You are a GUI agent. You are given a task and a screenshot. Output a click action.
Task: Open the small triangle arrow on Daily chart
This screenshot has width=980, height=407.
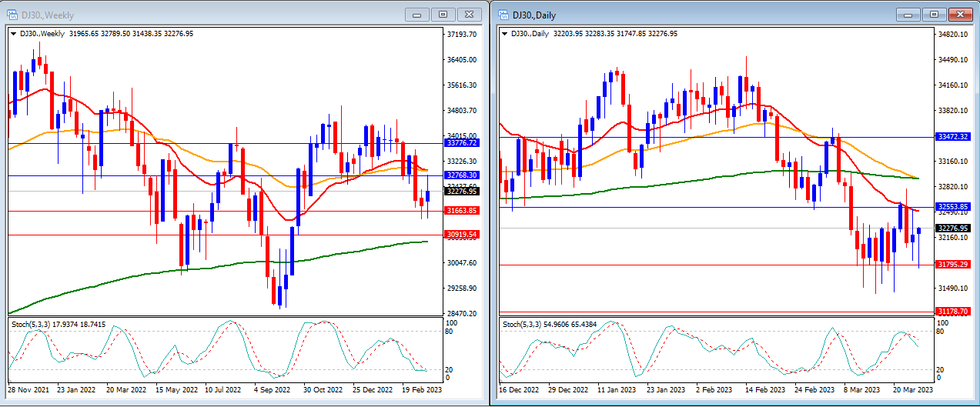pos(505,34)
